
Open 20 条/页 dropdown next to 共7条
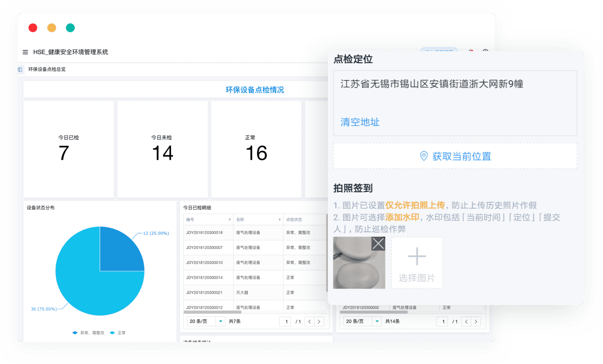[206, 322]
